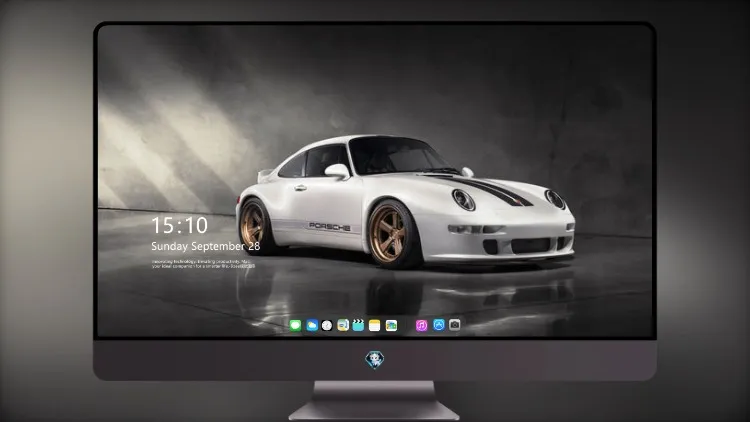Open the green Messages app in the dock

(x=295, y=325)
